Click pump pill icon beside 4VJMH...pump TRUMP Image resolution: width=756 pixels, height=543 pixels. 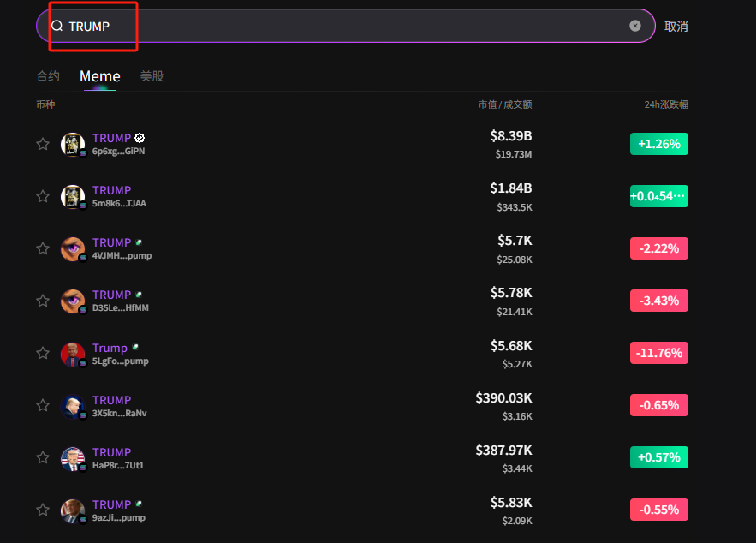[139, 242]
